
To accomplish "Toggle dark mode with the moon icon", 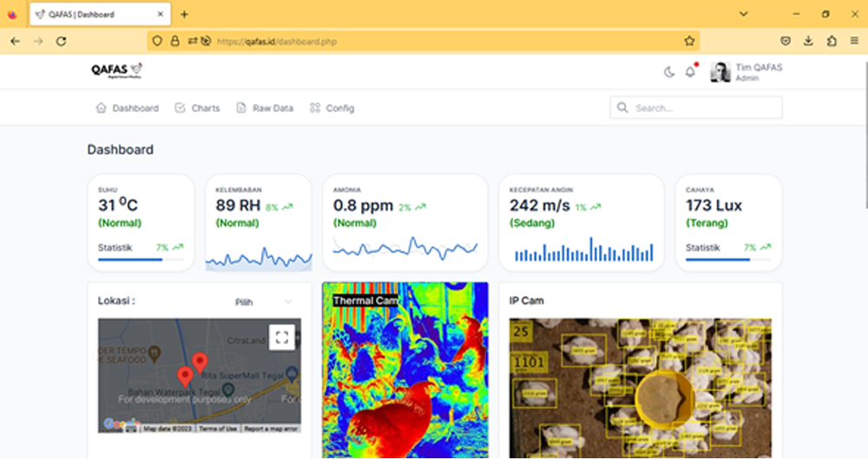I will pos(669,72).
